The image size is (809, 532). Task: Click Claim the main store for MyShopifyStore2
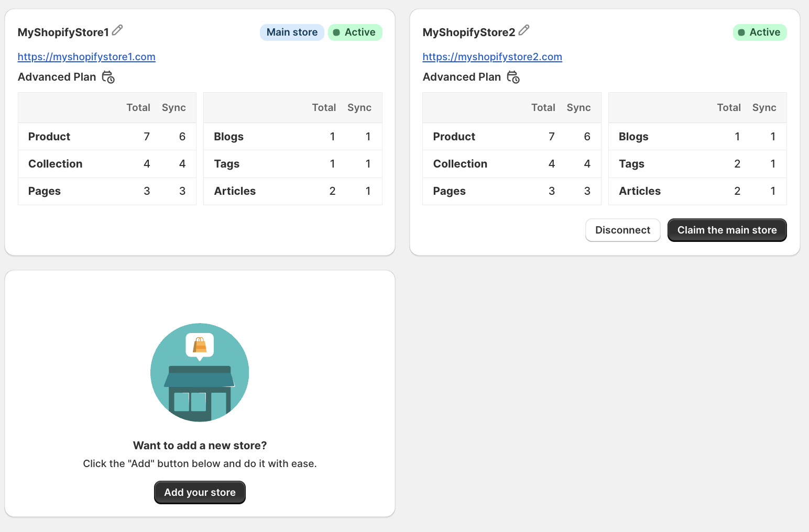pos(727,230)
